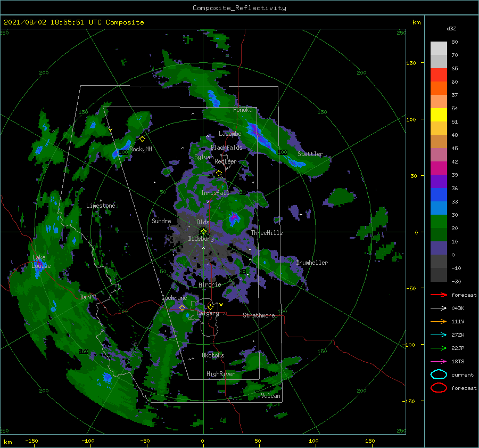Viewport: 479px width, 448px height.
Task: Pick the light blue 30-33 dBZ swatch
Action: click(x=439, y=208)
